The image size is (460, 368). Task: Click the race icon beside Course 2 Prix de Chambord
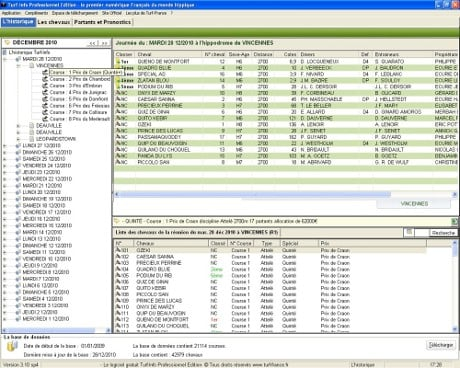click(x=45, y=79)
